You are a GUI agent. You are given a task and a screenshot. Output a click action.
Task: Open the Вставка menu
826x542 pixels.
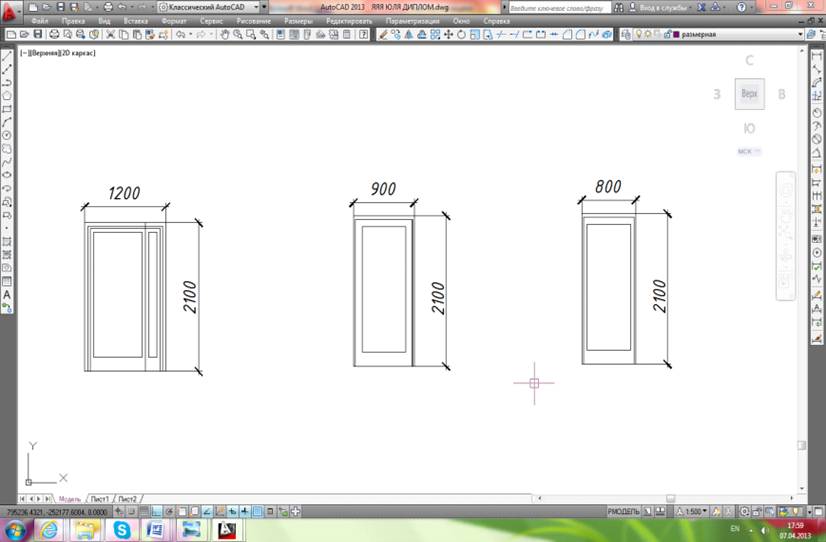(135, 21)
